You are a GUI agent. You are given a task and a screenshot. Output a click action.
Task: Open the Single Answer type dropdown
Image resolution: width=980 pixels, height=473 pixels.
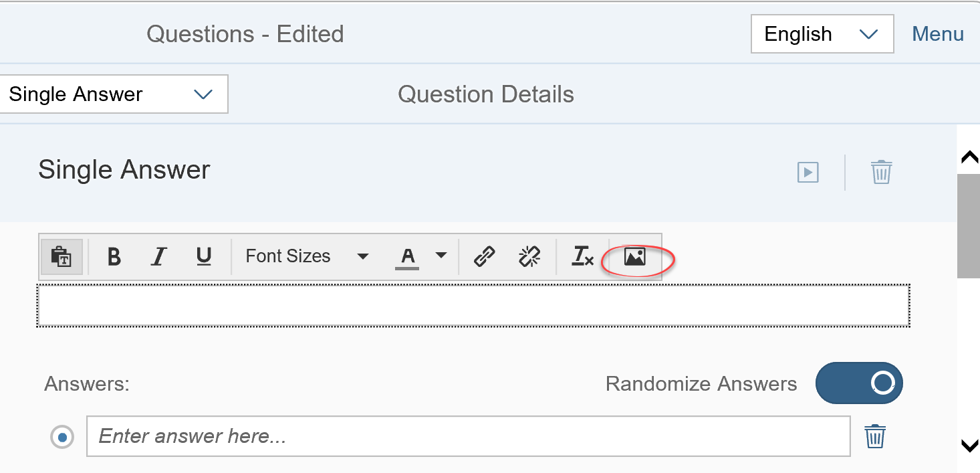(x=112, y=94)
